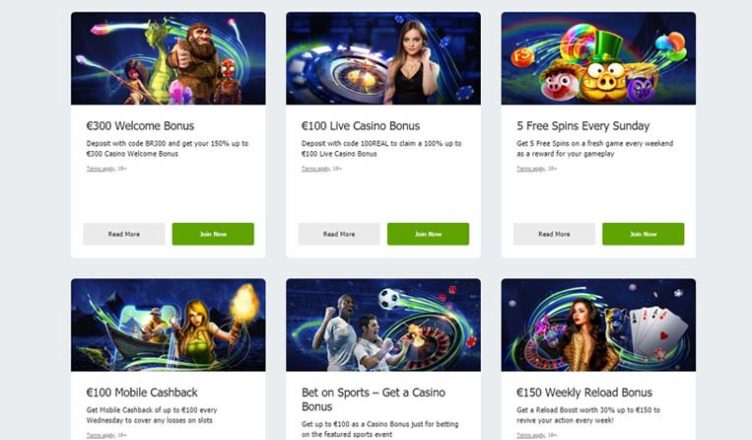Open the €150 Weekly Reload Bonus banner image
Viewport: 752px width, 440px height.
(599, 325)
